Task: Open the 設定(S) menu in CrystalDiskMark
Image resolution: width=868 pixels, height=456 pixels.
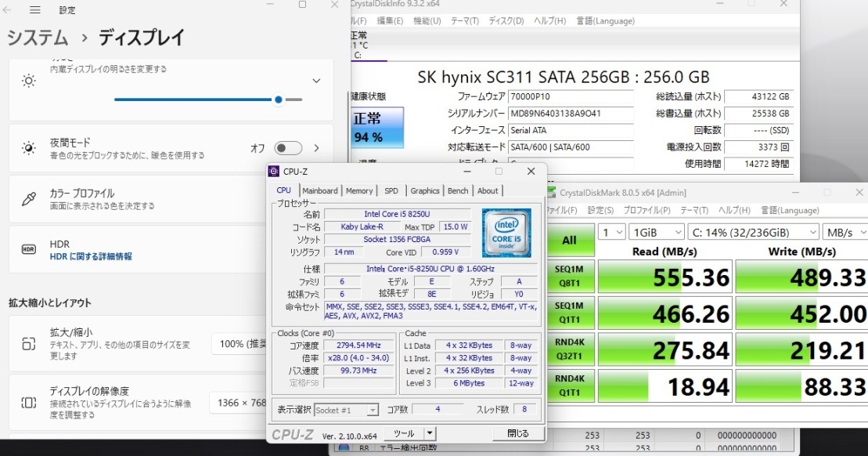Action: pos(600,211)
